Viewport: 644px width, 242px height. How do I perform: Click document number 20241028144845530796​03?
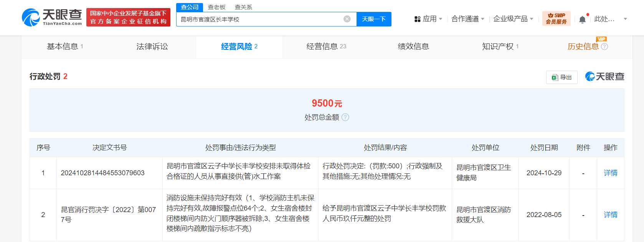pos(102,173)
